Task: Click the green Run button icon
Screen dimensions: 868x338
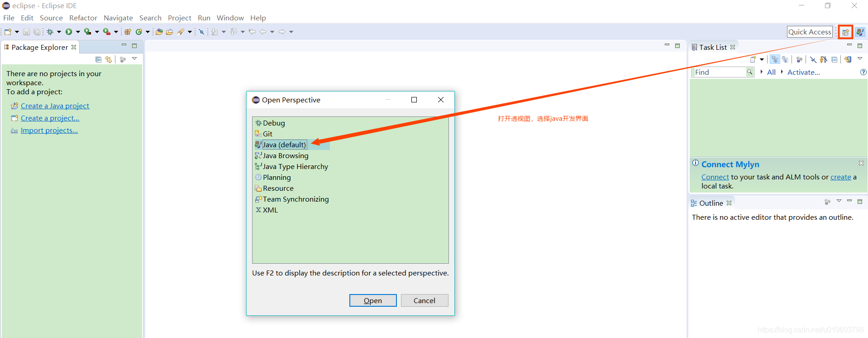Action: (x=69, y=32)
